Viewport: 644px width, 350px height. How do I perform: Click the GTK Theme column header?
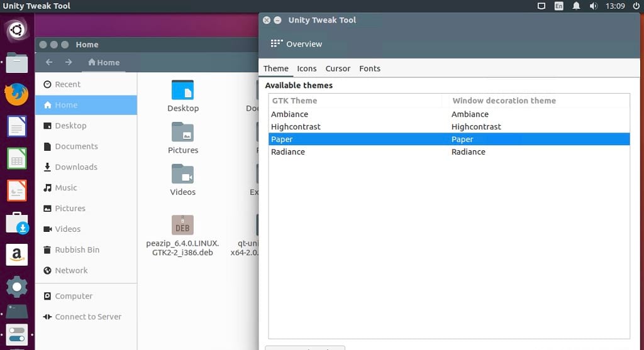[x=355, y=101]
